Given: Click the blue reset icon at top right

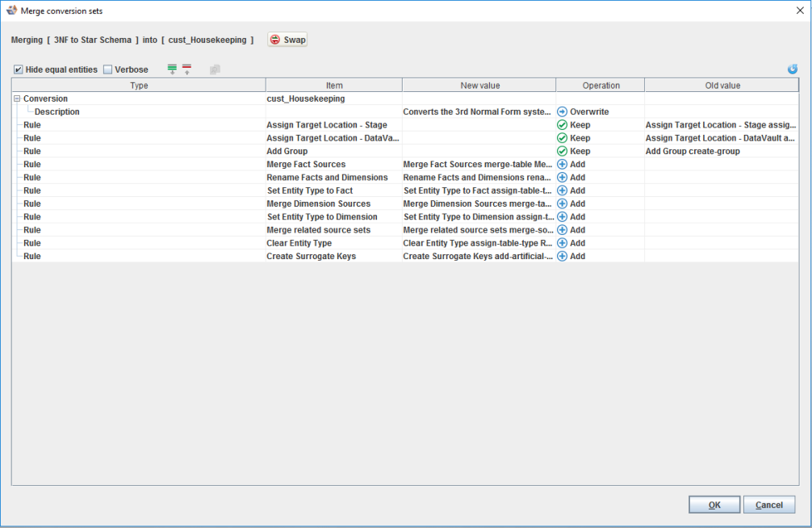Looking at the screenshot, I should (x=793, y=69).
